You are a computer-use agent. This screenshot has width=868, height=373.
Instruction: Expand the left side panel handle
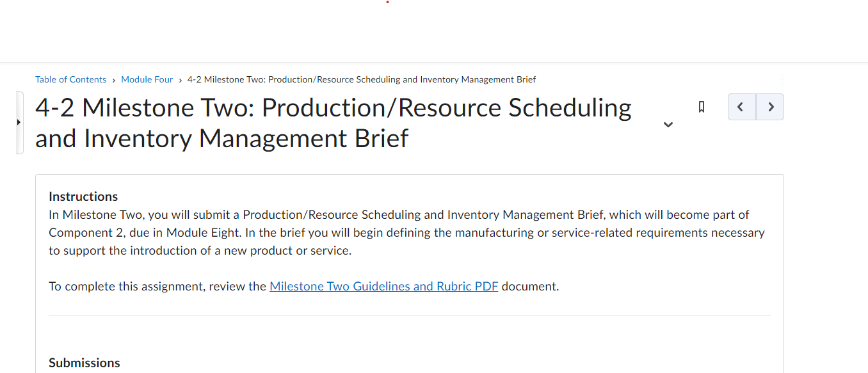19,122
